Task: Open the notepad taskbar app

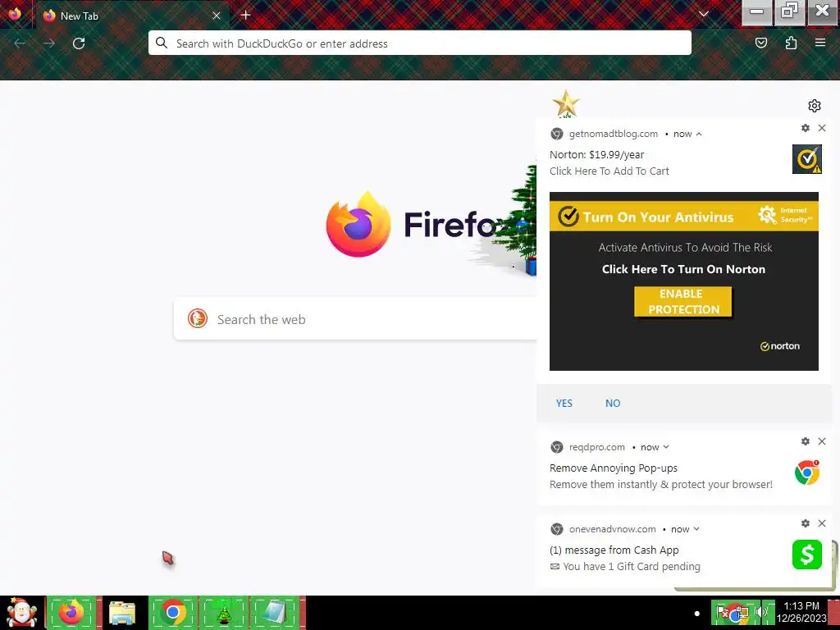Action: pos(274,612)
